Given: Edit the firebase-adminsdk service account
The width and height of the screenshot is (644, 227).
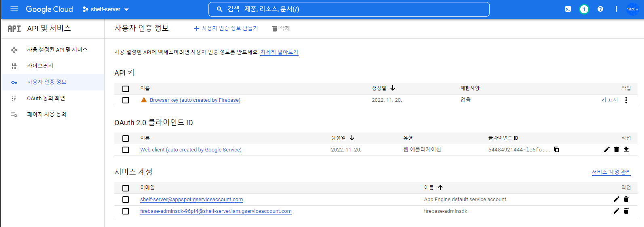Looking at the screenshot, I should pos(616,211).
